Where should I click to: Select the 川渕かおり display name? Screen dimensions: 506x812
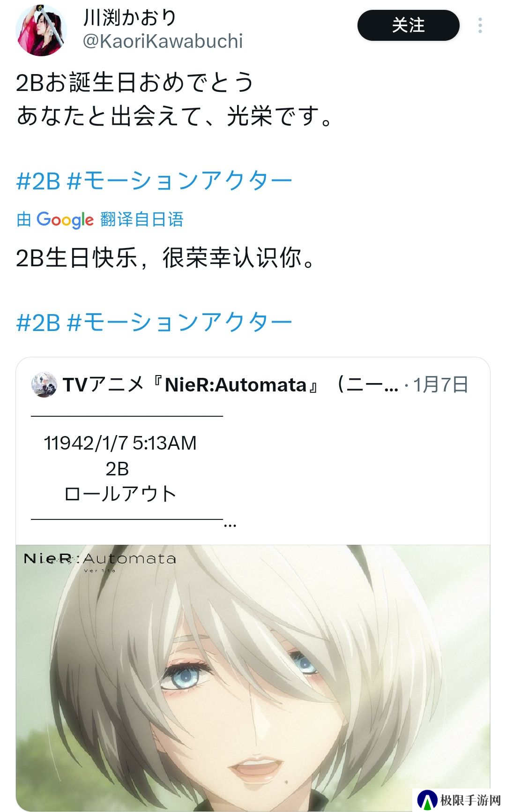[129, 17]
